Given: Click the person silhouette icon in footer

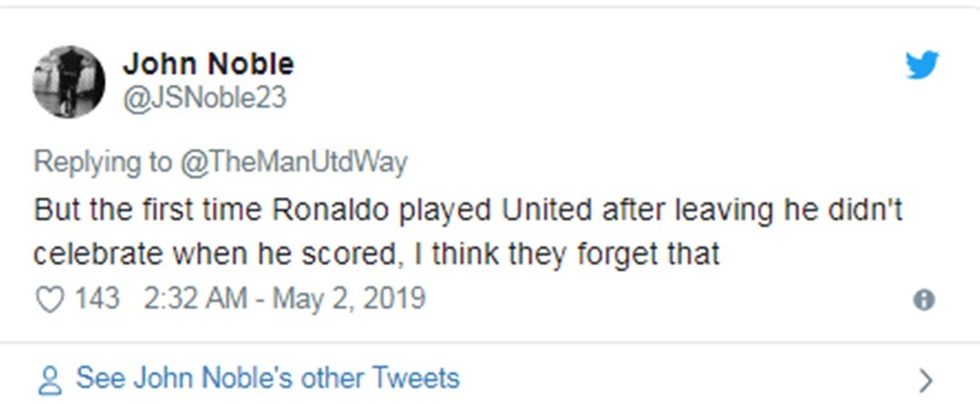Looking at the screenshot, I should coord(49,380).
